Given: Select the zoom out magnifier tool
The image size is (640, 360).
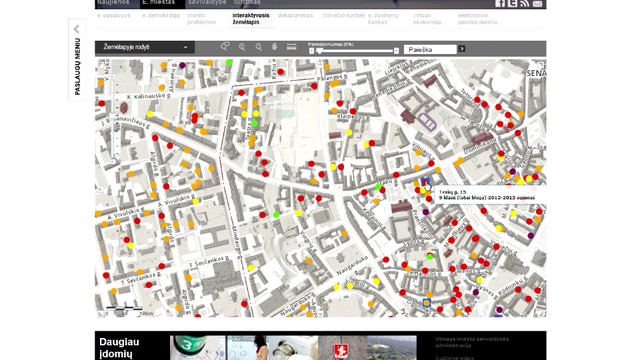Looking at the screenshot, I should tap(258, 47).
